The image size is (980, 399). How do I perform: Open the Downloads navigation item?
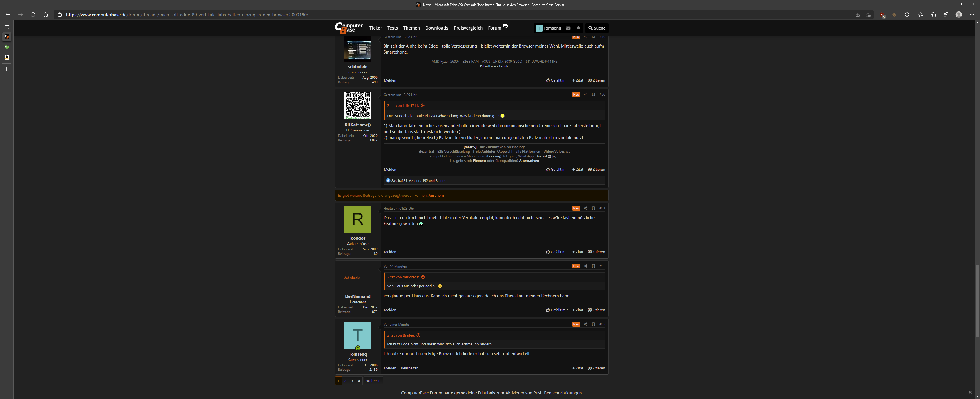[x=436, y=28]
